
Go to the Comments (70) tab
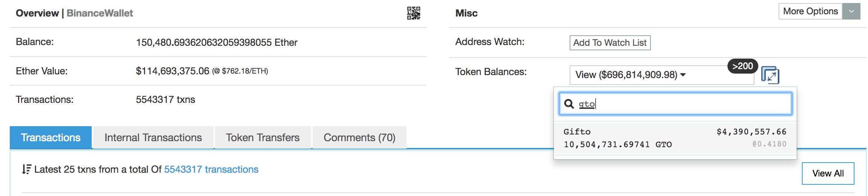359,137
